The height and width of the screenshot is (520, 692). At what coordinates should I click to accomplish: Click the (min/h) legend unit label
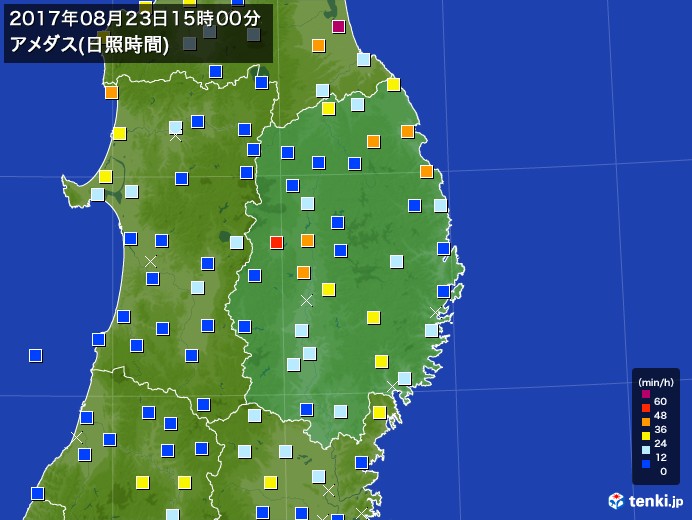tap(656, 382)
